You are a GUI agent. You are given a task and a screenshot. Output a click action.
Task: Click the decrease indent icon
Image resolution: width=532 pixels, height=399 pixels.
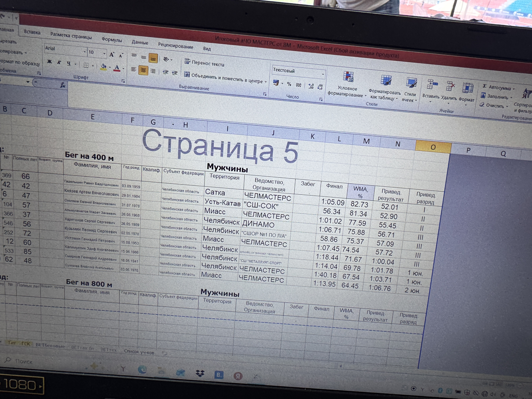165,72
